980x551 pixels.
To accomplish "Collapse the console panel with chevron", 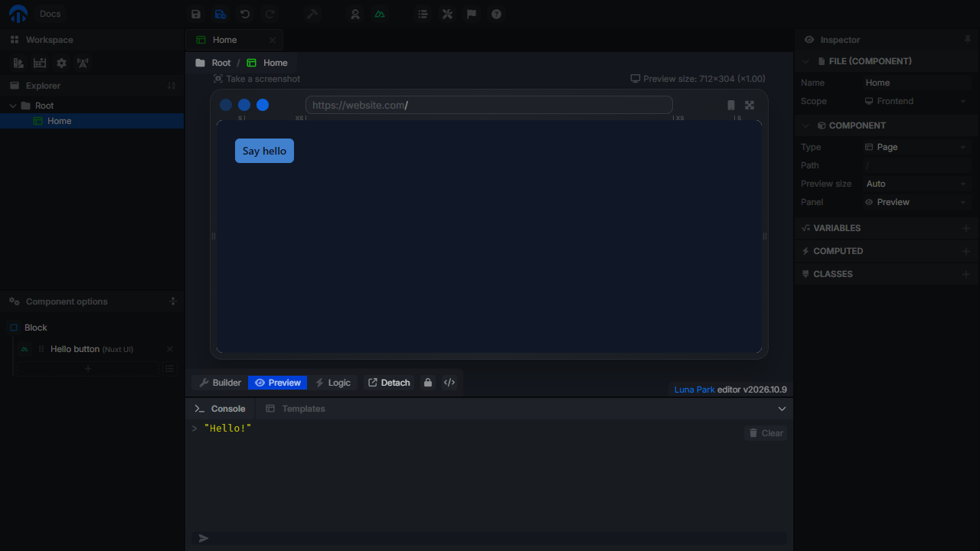I will point(782,409).
